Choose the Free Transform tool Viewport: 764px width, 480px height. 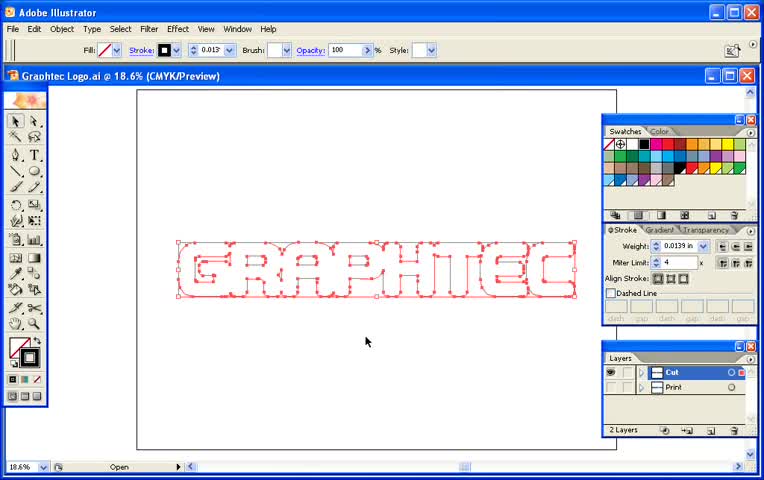[x=34, y=221]
